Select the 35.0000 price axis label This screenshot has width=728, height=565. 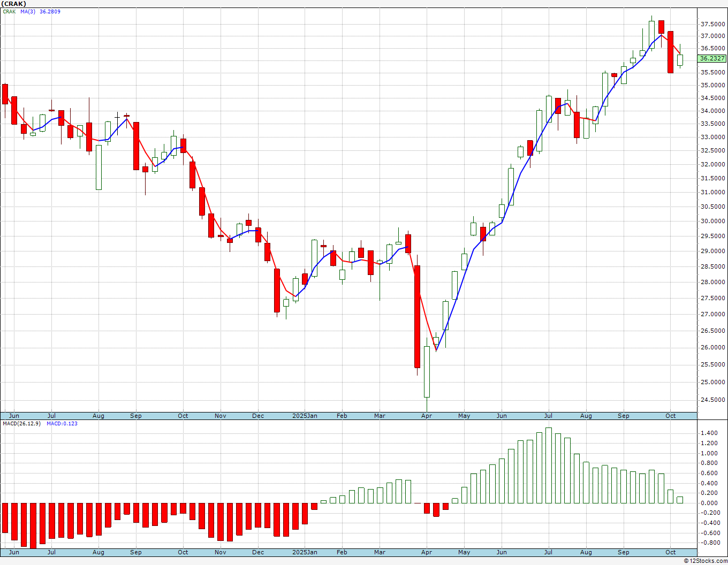pyautogui.click(x=712, y=85)
